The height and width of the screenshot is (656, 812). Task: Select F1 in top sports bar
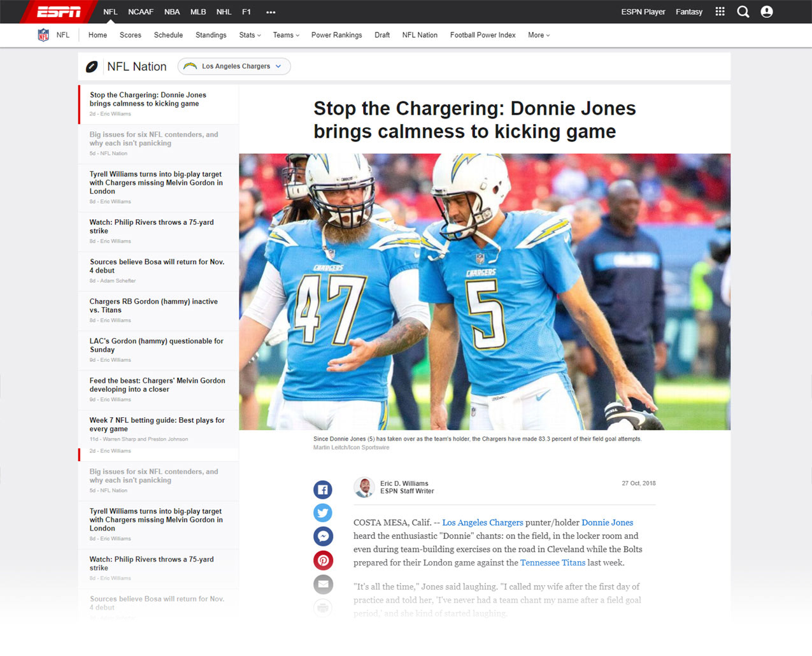(246, 11)
